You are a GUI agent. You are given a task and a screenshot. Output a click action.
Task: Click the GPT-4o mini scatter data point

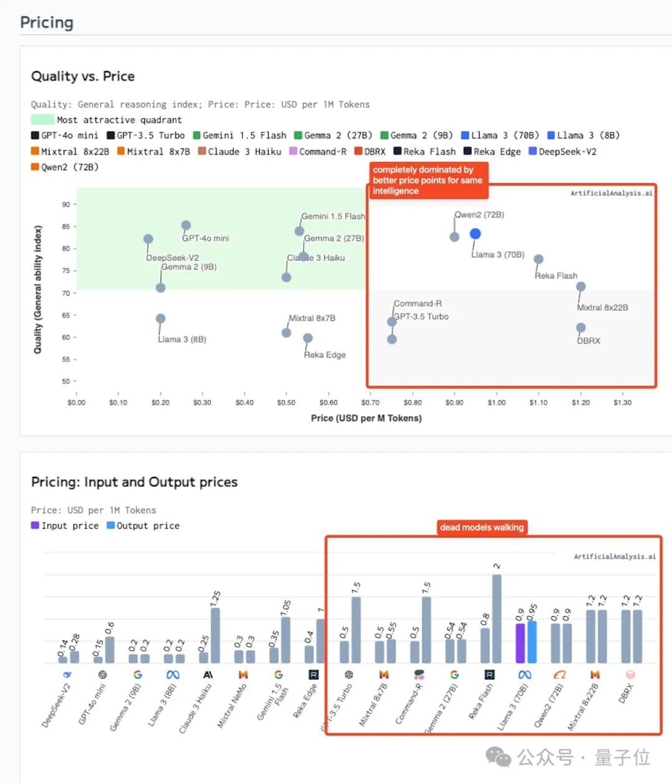tap(186, 225)
